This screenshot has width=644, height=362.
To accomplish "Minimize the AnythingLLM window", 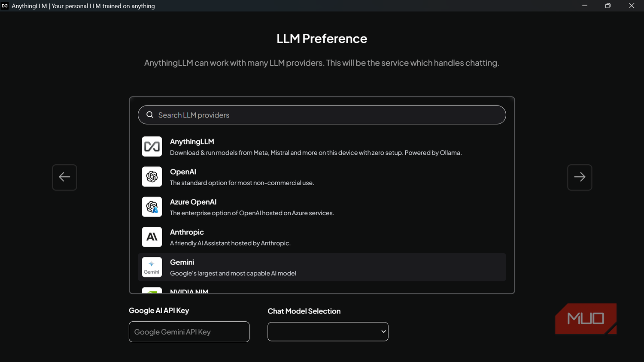I will tap(584, 6).
